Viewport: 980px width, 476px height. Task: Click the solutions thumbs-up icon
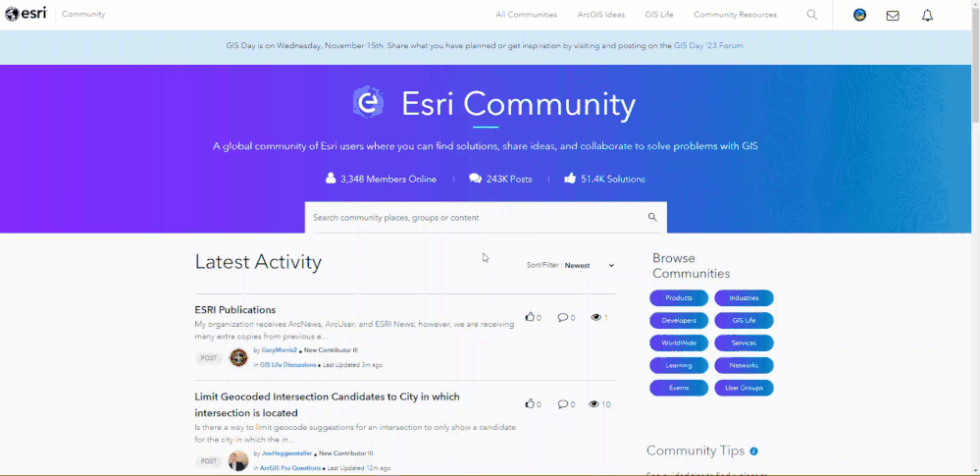[x=569, y=179]
